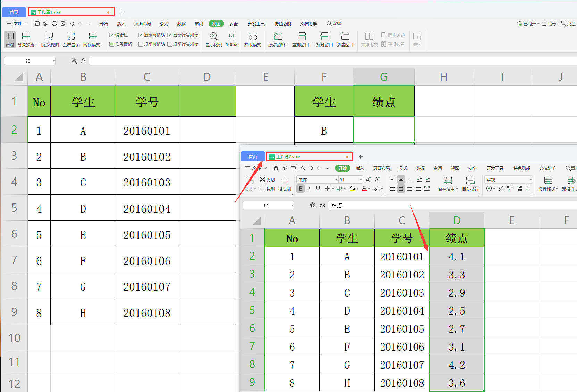Click Wrap Text (自动换行) in 工作簿2
The image size is (577, 392).
(470, 184)
